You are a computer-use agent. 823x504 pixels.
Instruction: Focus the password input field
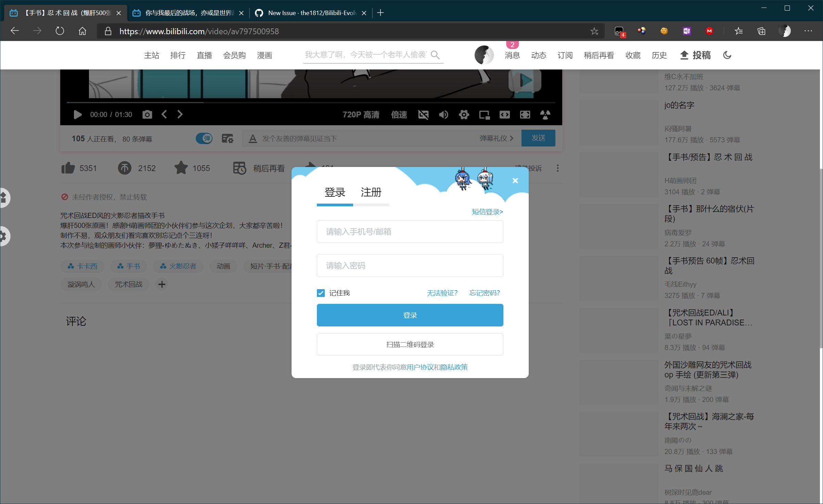(x=410, y=266)
